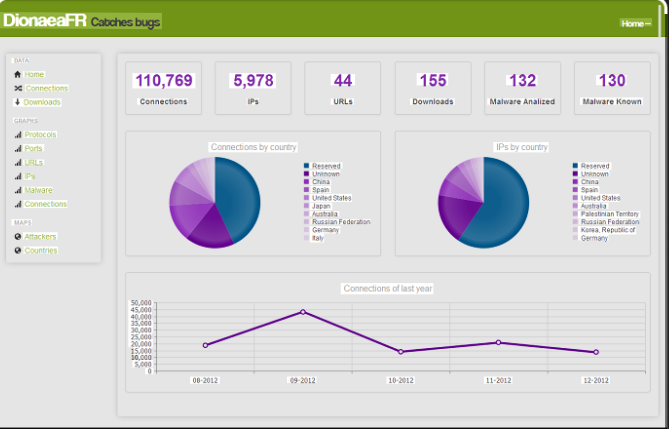Click the bar chart icon next to Ports

[x=17, y=148]
